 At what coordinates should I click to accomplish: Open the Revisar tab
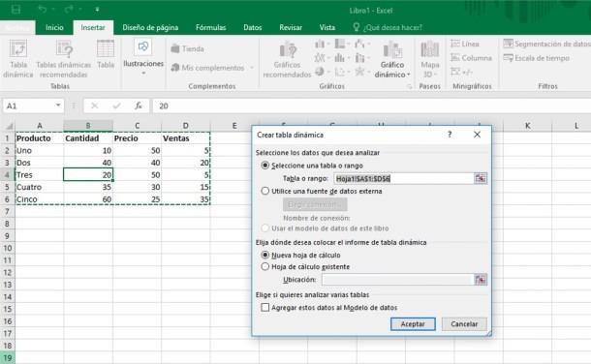click(291, 27)
